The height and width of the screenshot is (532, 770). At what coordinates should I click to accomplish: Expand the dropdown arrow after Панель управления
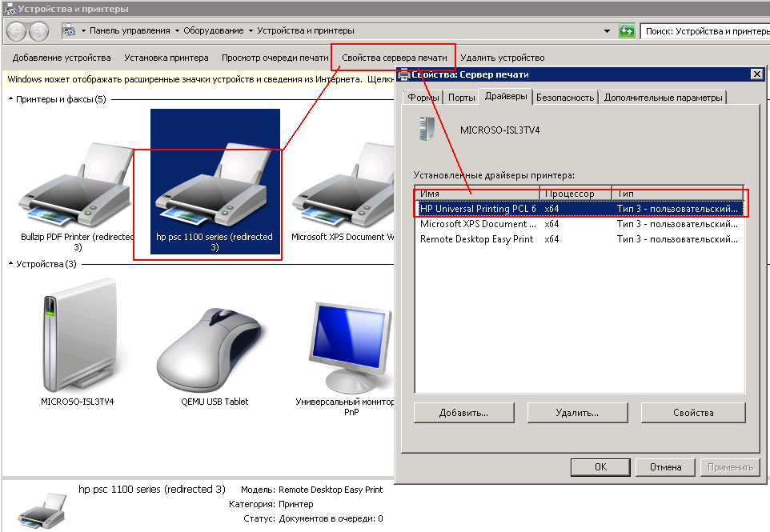[177, 31]
